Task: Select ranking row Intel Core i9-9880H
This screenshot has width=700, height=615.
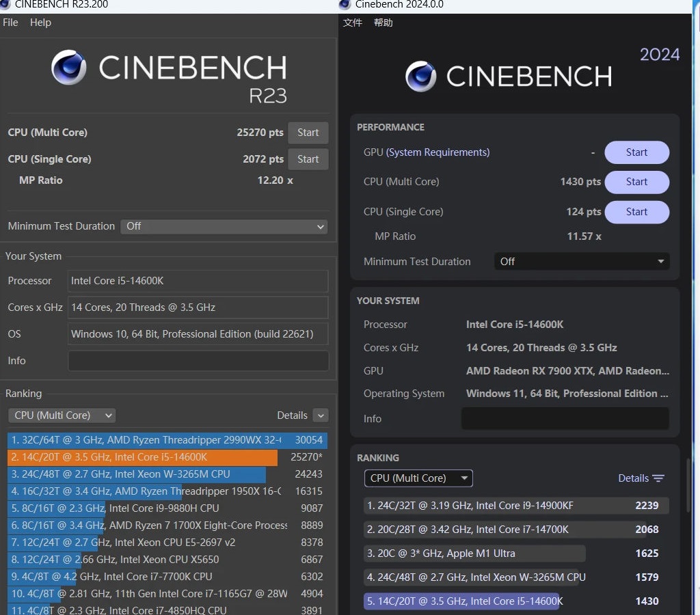Action: 167,508
